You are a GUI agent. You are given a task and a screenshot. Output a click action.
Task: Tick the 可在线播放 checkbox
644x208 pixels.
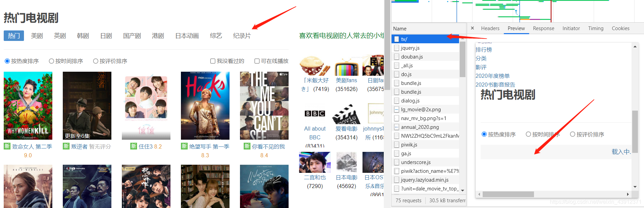(257, 61)
